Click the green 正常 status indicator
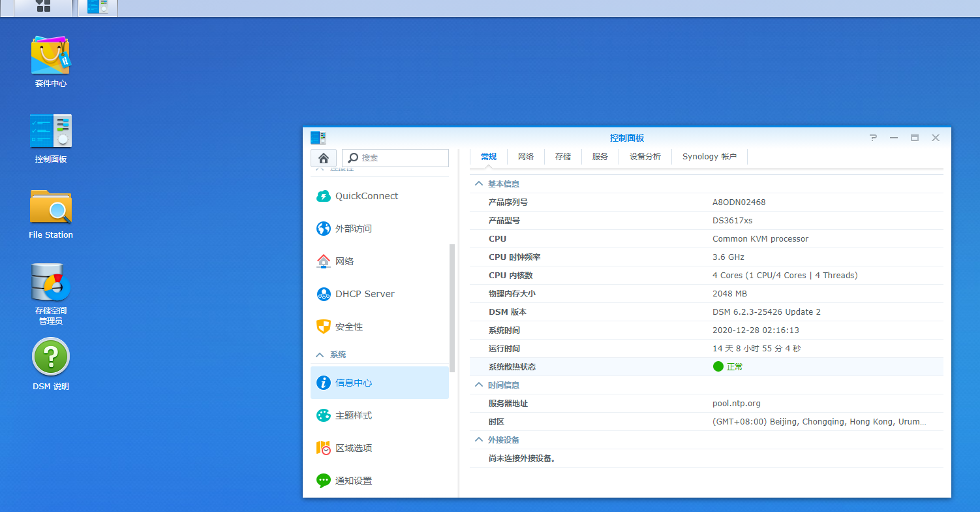 click(x=718, y=367)
